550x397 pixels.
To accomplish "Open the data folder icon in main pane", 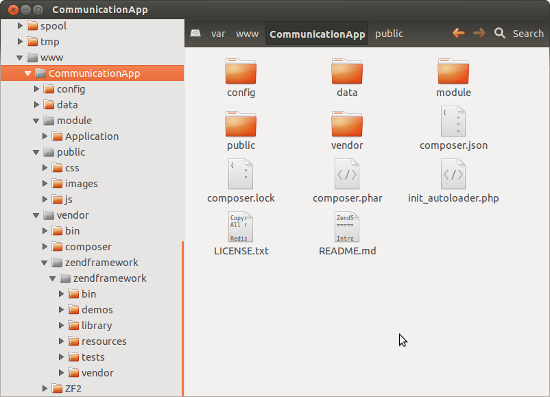I will coord(347,72).
